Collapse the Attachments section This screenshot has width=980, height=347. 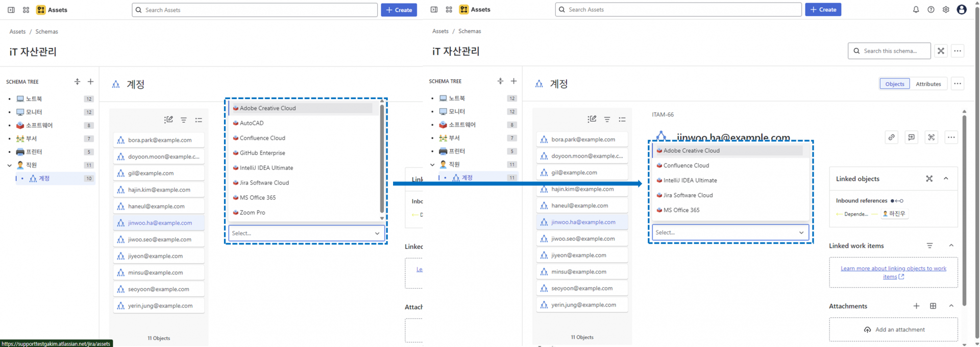tap(951, 306)
